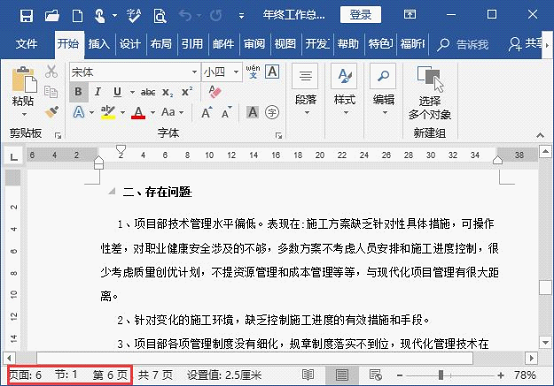Click the vertical scrollbar thumb
The width and height of the screenshot is (554, 386).
coord(545,287)
